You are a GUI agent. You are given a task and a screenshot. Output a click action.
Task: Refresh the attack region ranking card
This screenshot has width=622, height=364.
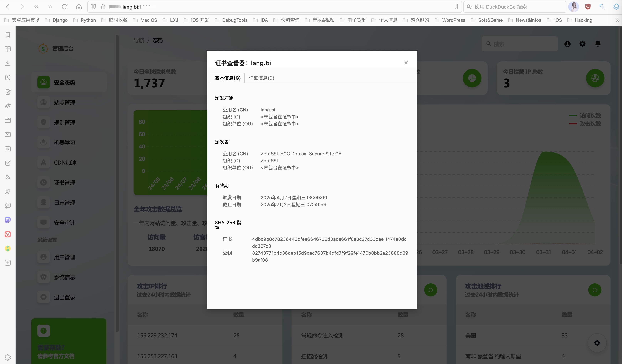(595, 290)
